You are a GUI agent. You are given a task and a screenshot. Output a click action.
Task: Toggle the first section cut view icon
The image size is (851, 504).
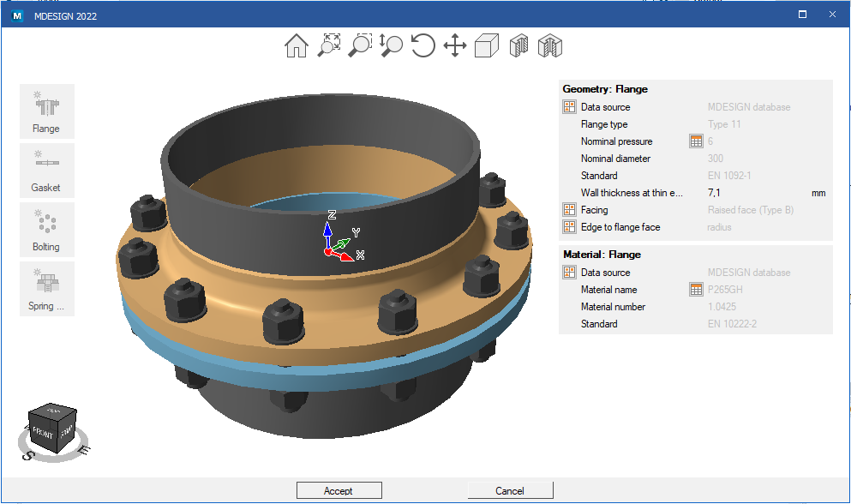518,45
